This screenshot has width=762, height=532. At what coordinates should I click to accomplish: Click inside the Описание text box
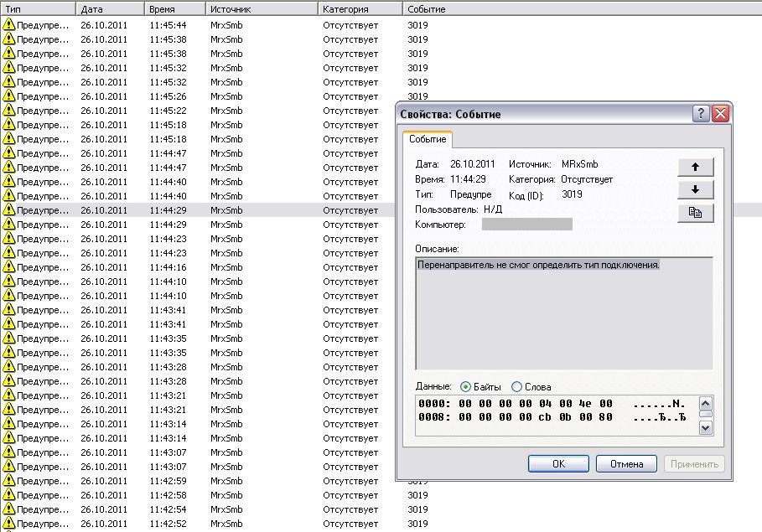[564, 313]
